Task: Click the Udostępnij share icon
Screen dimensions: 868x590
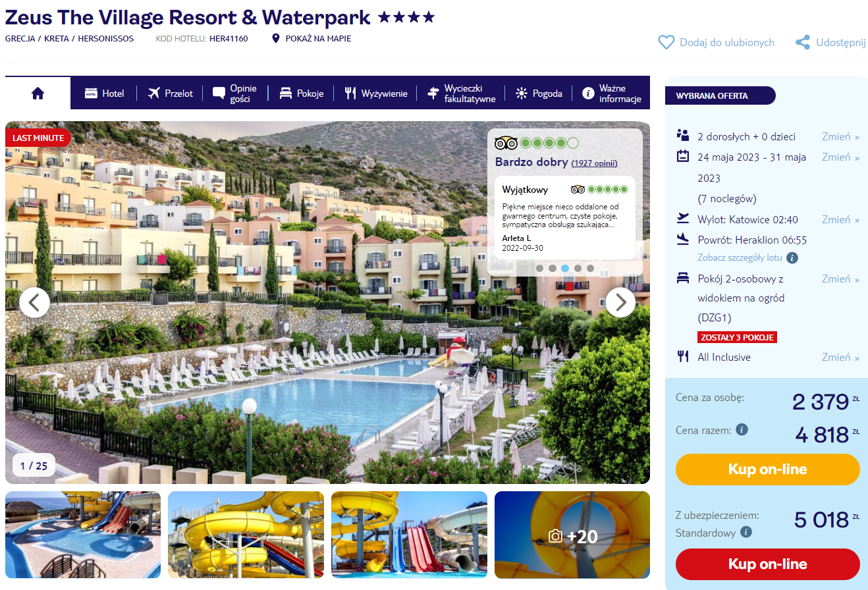Action: [x=803, y=42]
